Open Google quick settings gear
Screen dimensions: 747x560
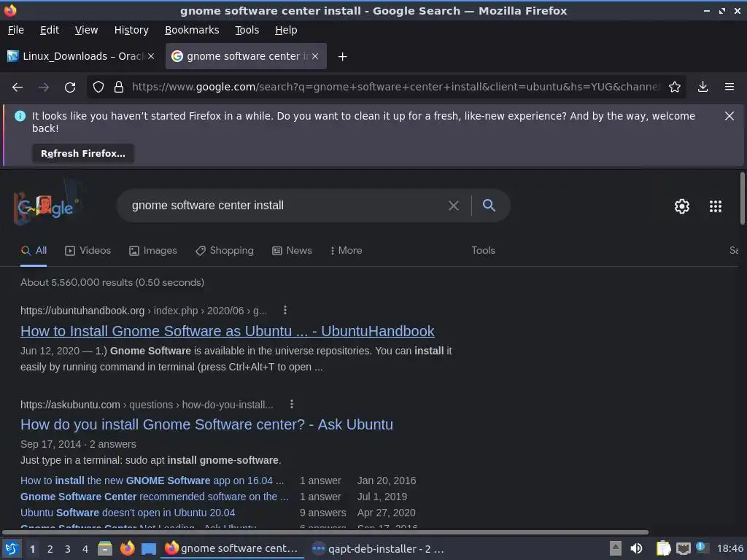682,206
